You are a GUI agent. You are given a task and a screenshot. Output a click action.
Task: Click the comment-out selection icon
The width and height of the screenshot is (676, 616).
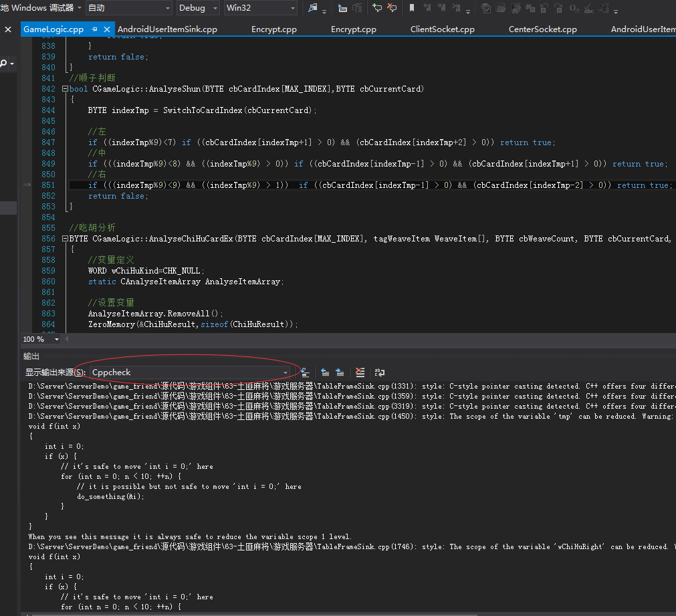[x=377, y=8]
